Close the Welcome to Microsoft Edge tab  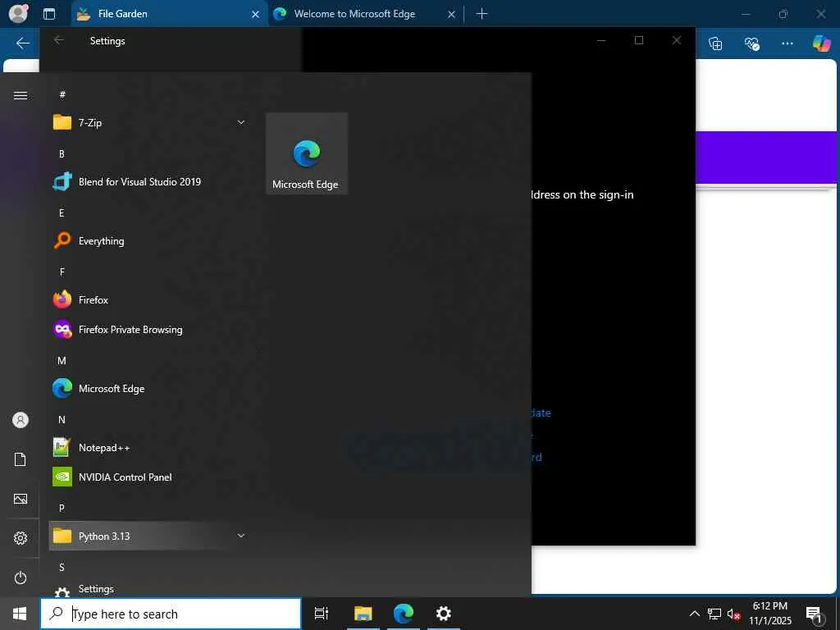tap(452, 15)
